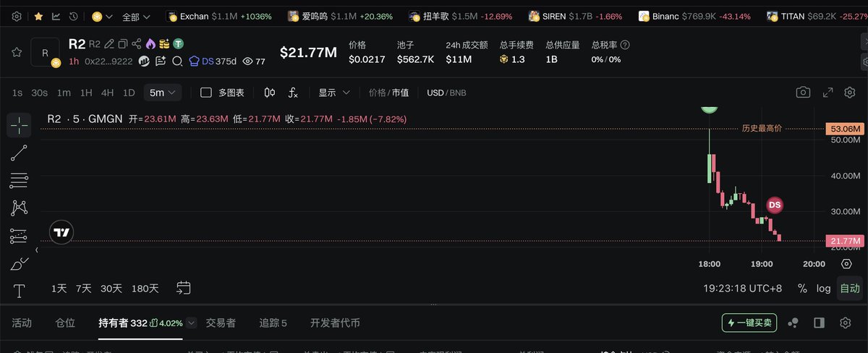Edit R2 name with pencil icon
Image resolution: width=868 pixels, height=353 pixels.
[109, 44]
